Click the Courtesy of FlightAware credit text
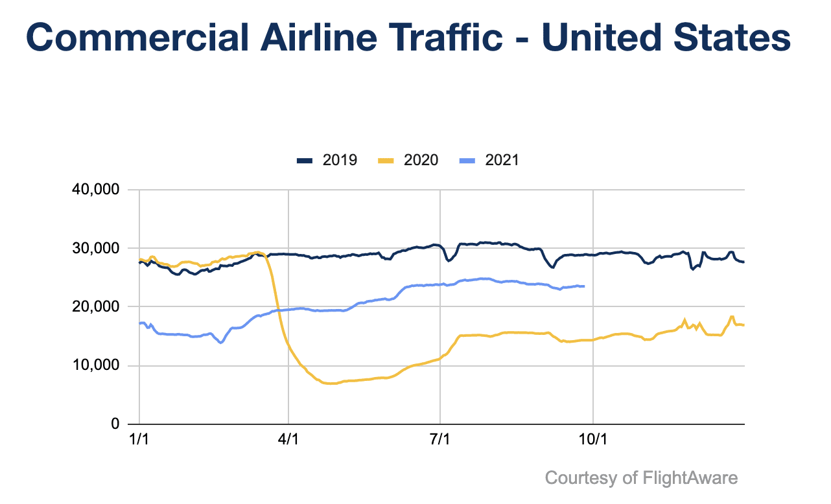The width and height of the screenshot is (831, 504). pyautogui.click(x=641, y=478)
